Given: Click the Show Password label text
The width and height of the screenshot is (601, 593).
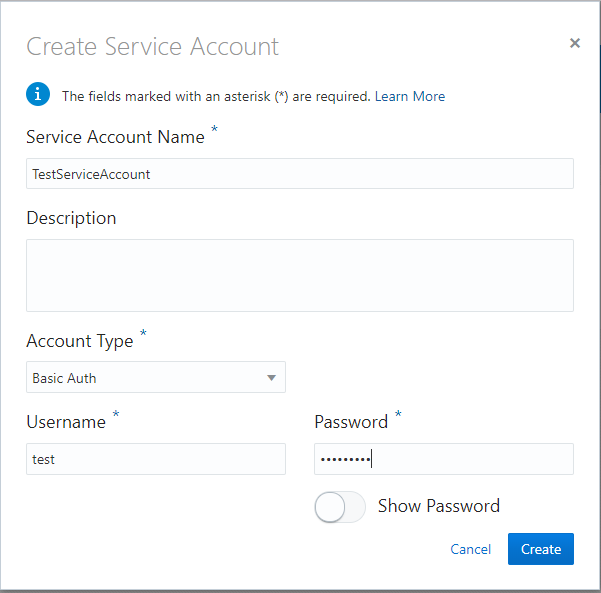Looking at the screenshot, I should point(439,506).
